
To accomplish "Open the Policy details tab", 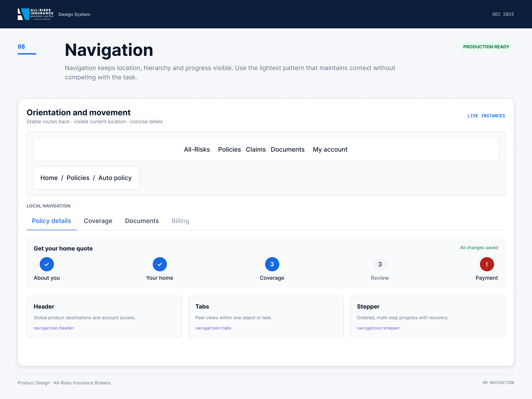I will tap(51, 221).
